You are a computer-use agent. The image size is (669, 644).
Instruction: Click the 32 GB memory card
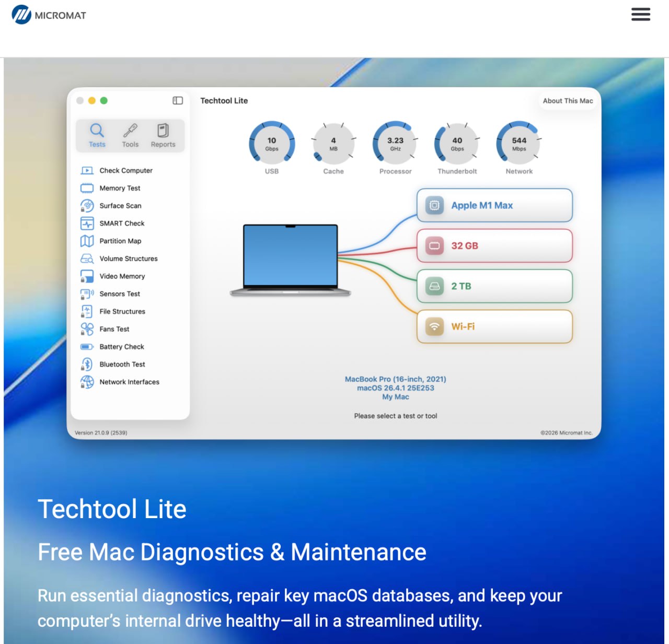[494, 245]
